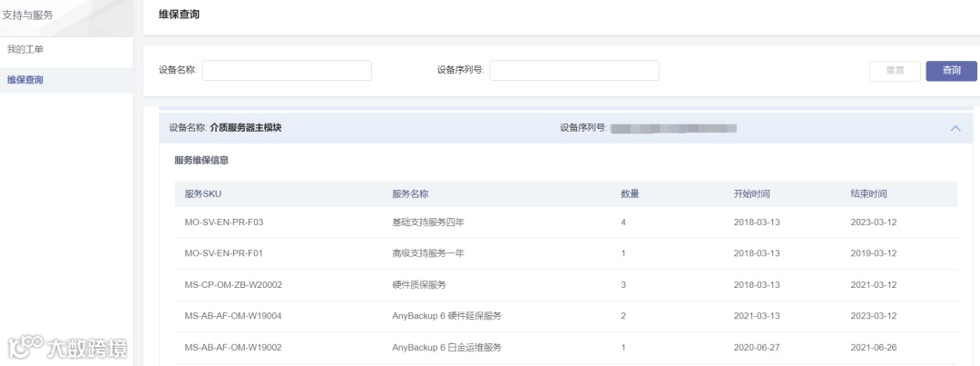
Task: Click the 数量 column header
Action: click(630, 194)
